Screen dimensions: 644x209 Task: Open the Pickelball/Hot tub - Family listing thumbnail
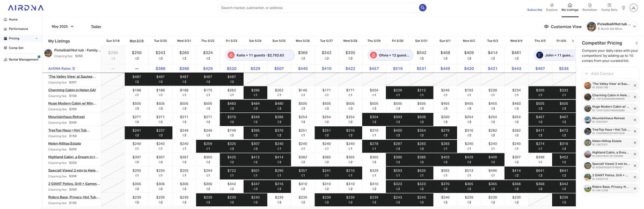tap(48, 53)
